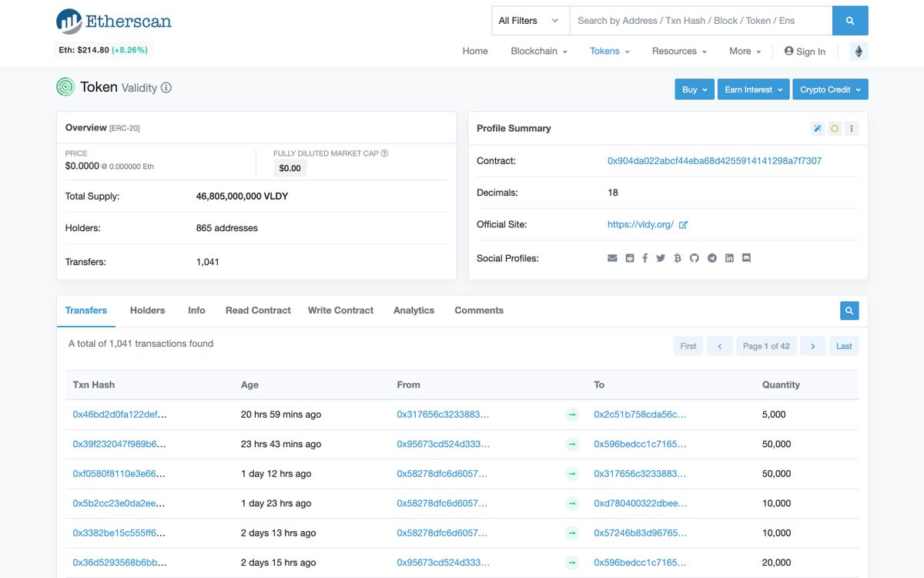Image resolution: width=924 pixels, height=578 pixels.
Task: Open transaction hash 0x39f232047f989b6...
Action: pos(119,444)
